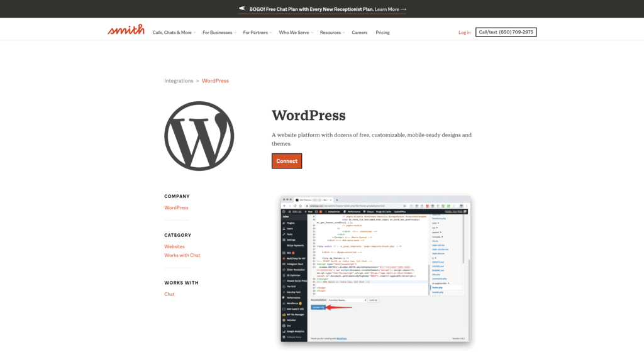
Task: Click the COMPANY section heading
Action: pyautogui.click(x=177, y=197)
